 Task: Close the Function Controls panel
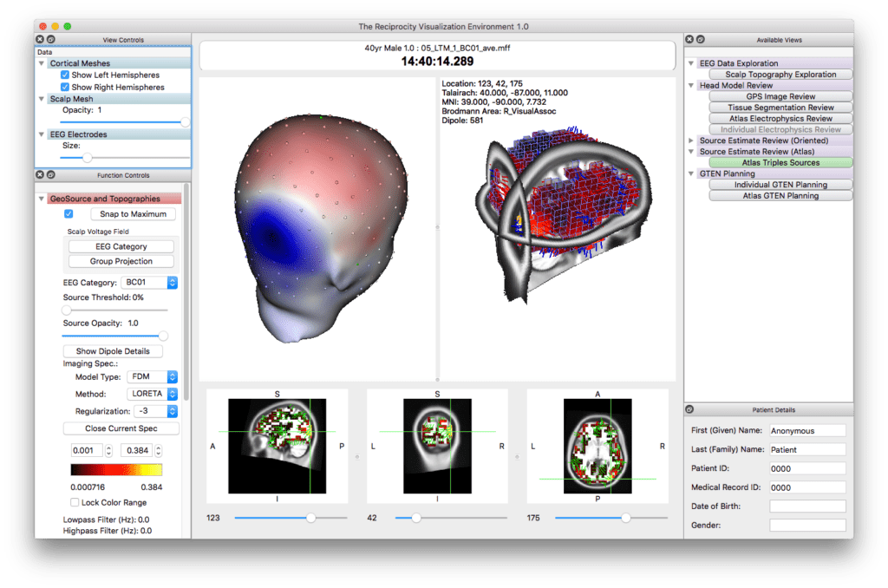[x=40, y=175]
